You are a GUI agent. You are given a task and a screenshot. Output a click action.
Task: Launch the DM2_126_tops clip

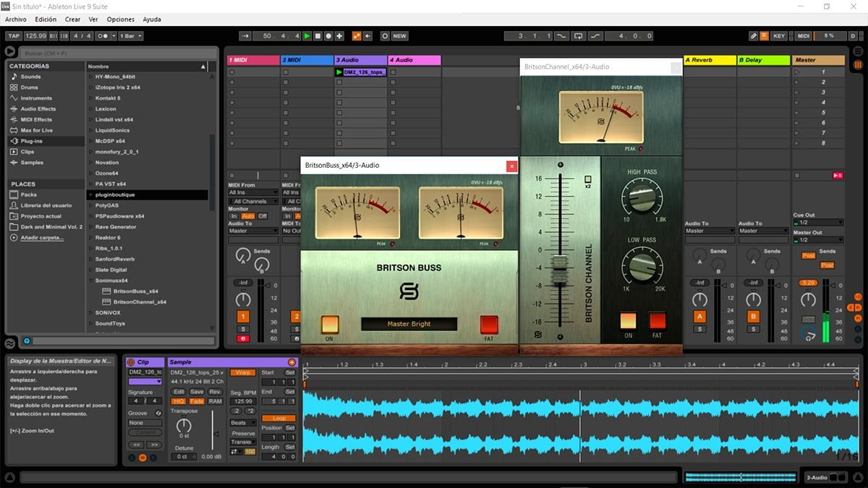(339, 72)
